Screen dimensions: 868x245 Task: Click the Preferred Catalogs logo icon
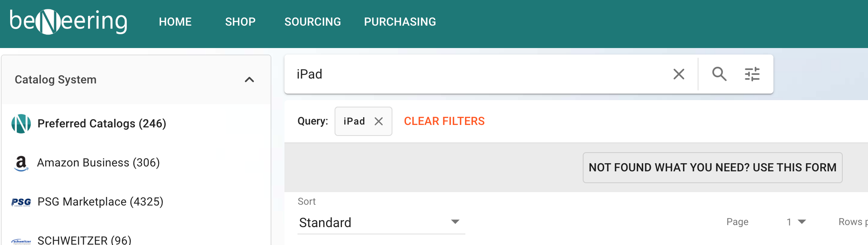tap(21, 124)
